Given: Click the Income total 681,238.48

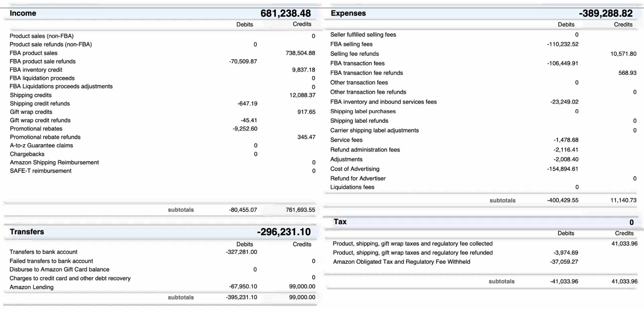Looking at the screenshot, I should coord(285,13).
